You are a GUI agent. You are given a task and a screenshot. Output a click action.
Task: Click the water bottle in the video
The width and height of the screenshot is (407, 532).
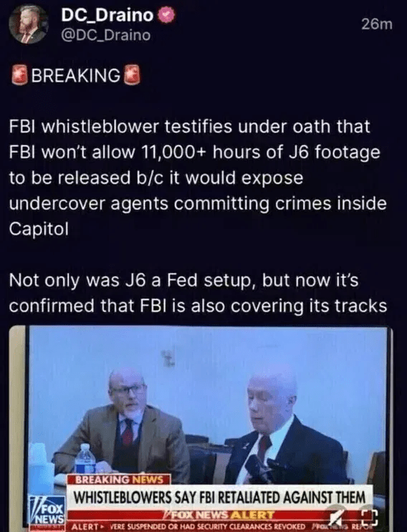click(x=85, y=458)
